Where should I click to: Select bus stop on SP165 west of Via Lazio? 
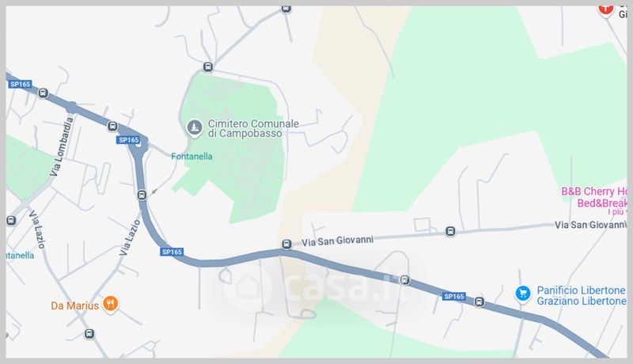(x=142, y=195)
